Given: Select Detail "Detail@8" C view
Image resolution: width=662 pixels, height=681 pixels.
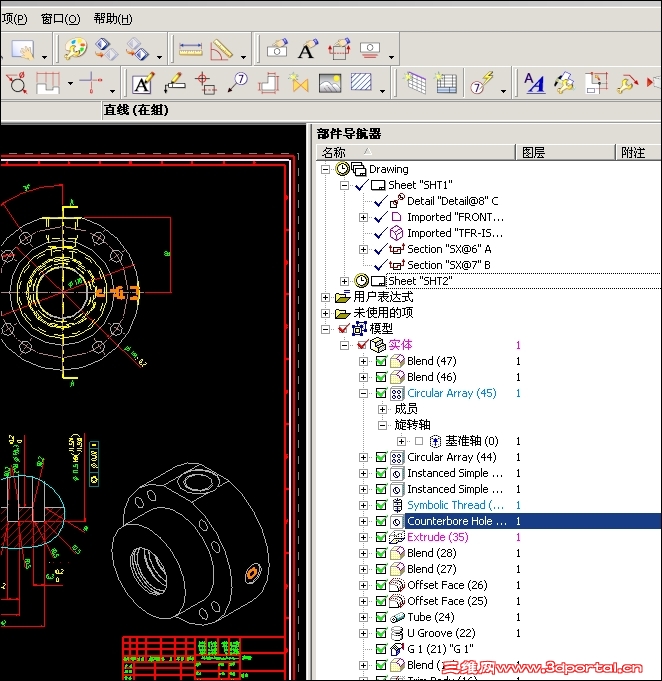Looking at the screenshot, I should click(452, 201).
